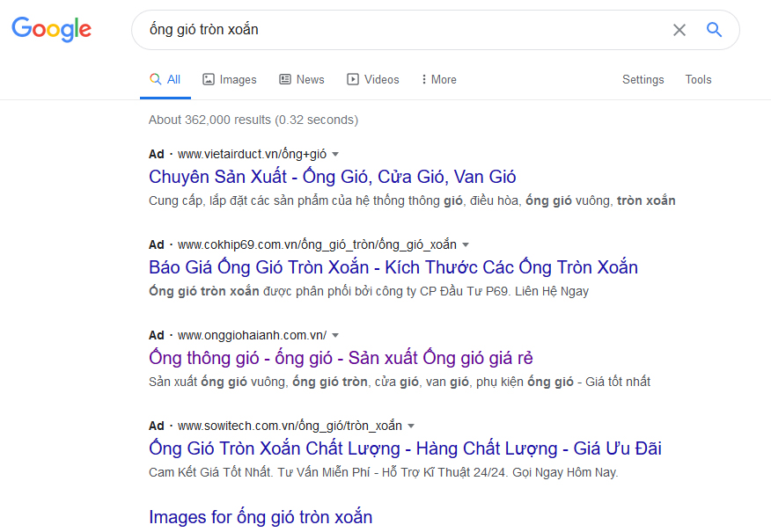771x532 pixels.
Task: Expand vietairduct.vn ad dropdown arrow
Action: pyautogui.click(x=335, y=154)
